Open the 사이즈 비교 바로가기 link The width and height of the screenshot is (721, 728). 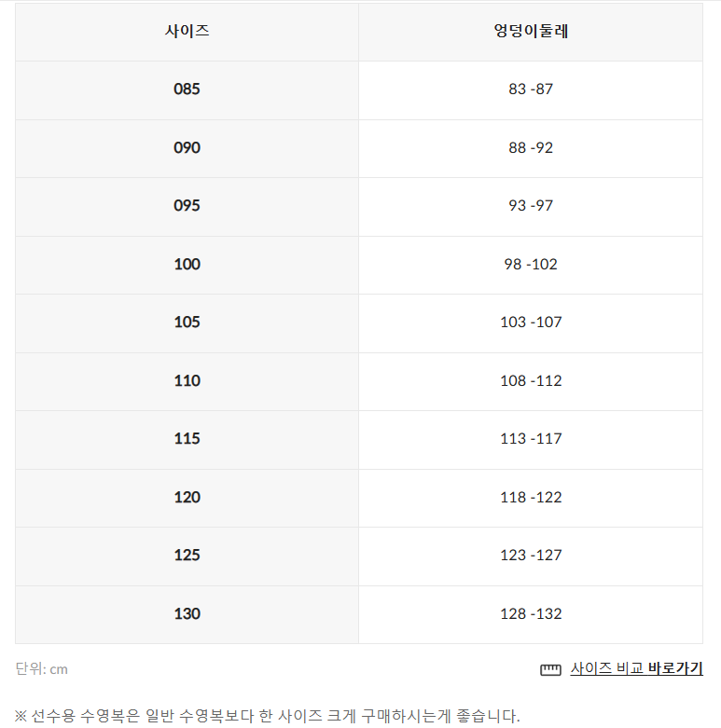point(636,668)
